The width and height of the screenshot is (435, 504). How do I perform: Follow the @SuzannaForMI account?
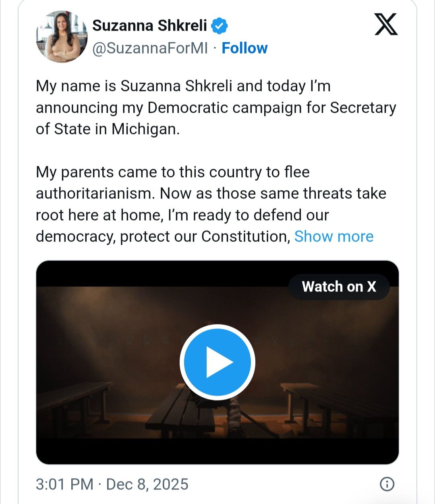[244, 48]
